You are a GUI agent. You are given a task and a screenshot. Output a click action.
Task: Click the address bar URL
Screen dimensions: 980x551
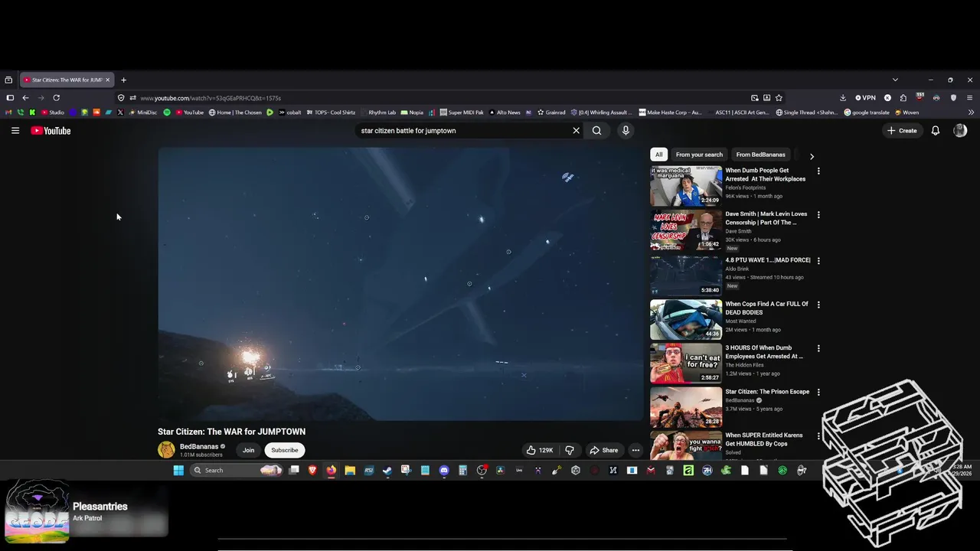tap(211, 98)
